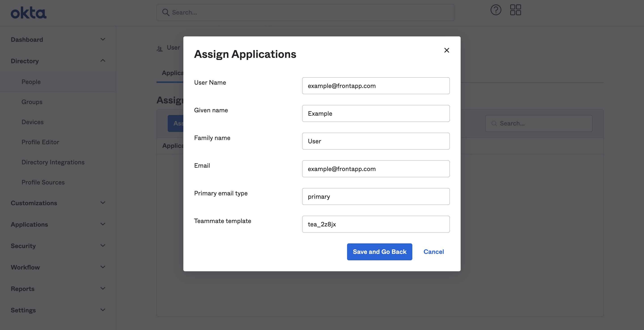644x330 pixels.
Task: Go to Profile Editor
Action: point(40,142)
